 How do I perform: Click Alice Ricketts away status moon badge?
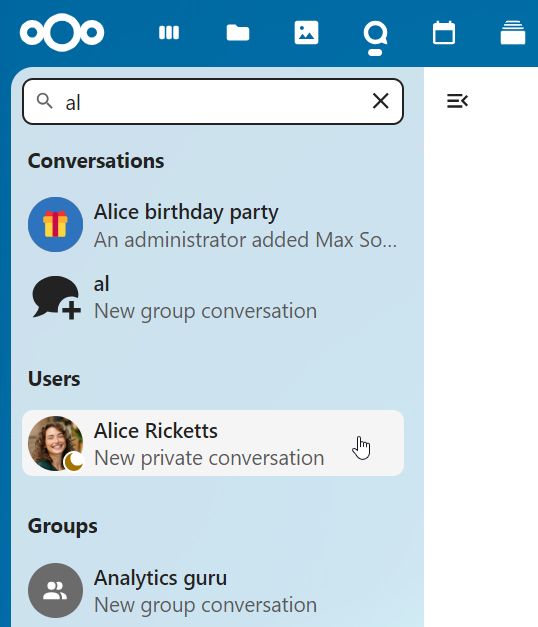(74, 461)
